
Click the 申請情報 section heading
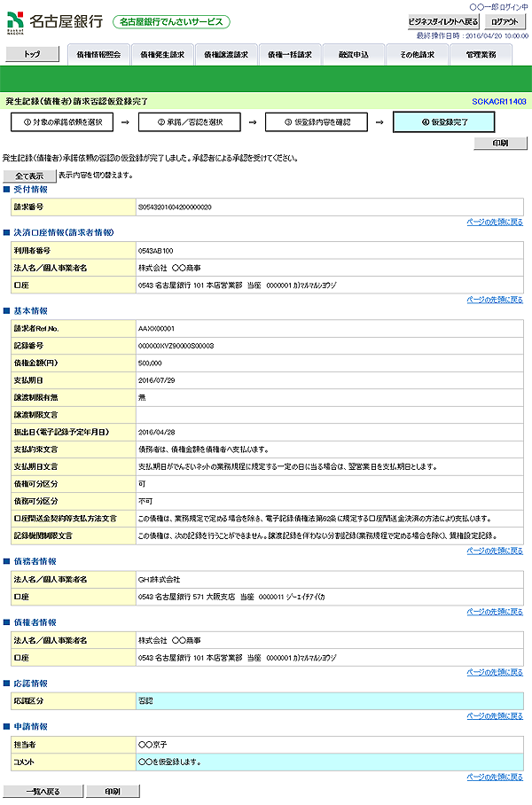pos(30,726)
